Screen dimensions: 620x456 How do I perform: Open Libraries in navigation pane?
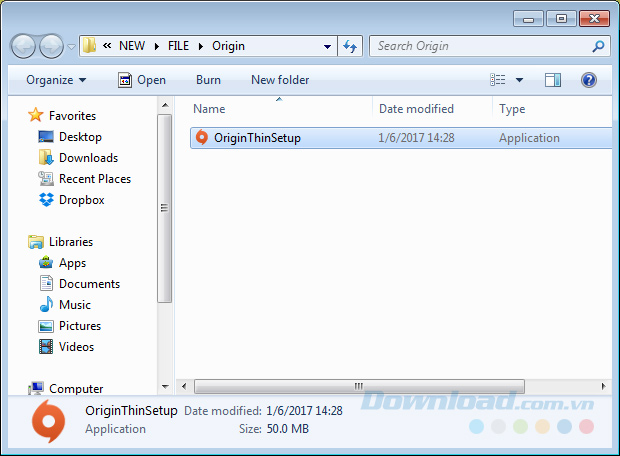pyautogui.click(x=71, y=242)
